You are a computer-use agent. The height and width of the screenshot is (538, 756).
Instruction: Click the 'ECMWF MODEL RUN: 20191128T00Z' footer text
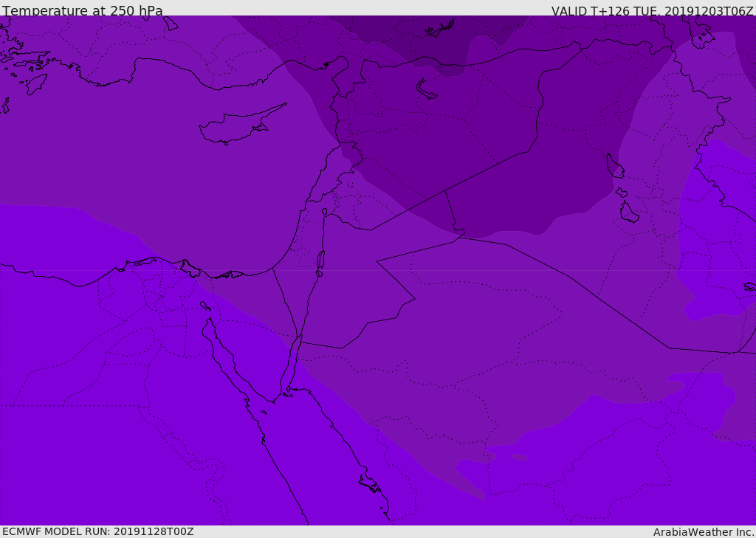point(98,531)
